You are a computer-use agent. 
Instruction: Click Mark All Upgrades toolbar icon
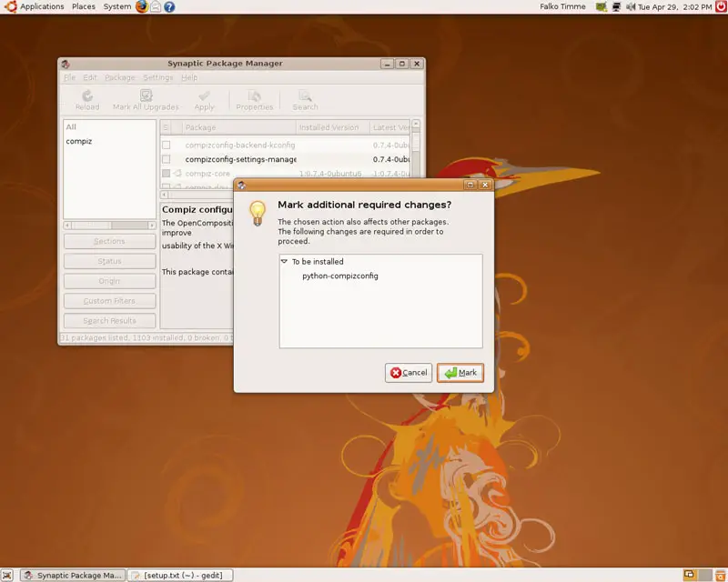coord(146,100)
